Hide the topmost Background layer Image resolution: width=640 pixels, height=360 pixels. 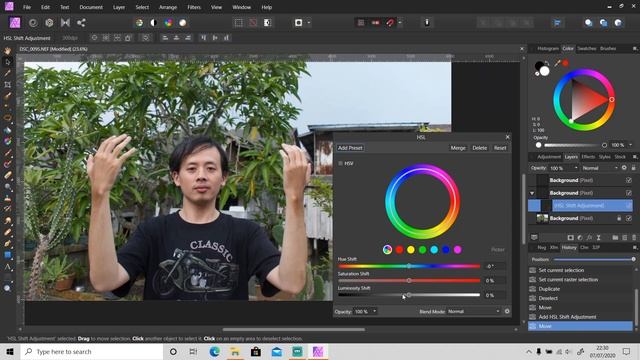629,180
